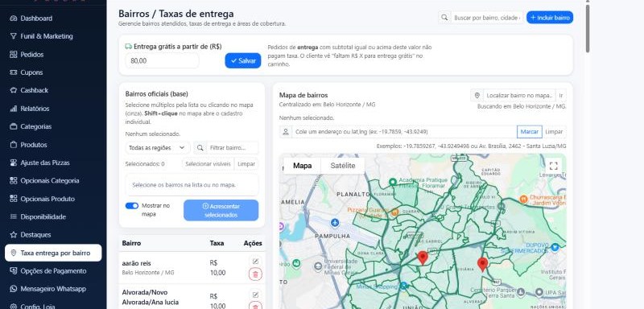
Task: Click the Incluir bairro button
Action: pos(550,18)
